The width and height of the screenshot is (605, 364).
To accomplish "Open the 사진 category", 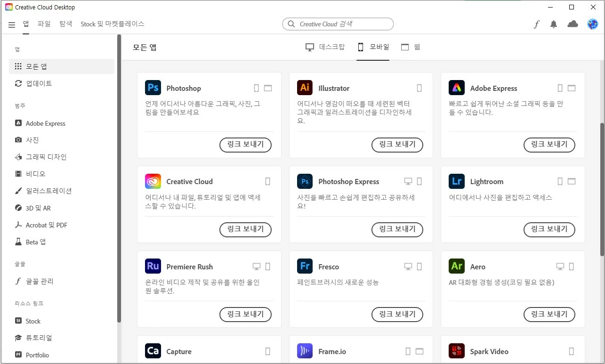I will click(x=62, y=140).
